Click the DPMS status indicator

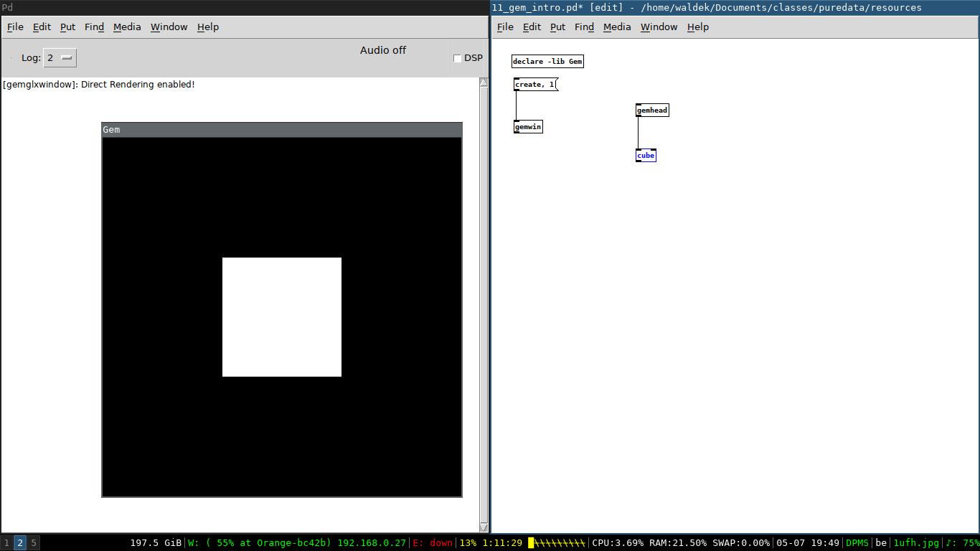[x=857, y=543]
